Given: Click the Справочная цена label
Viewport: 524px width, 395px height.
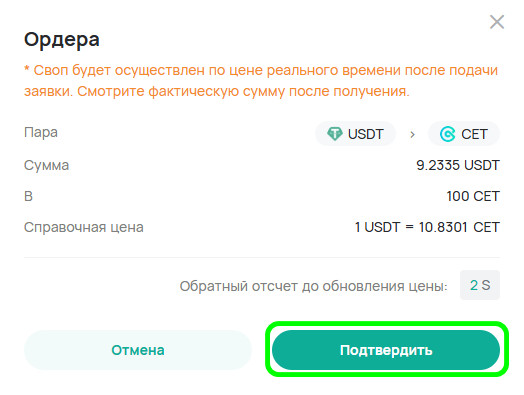Looking at the screenshot, I should (x=84, y=227).
